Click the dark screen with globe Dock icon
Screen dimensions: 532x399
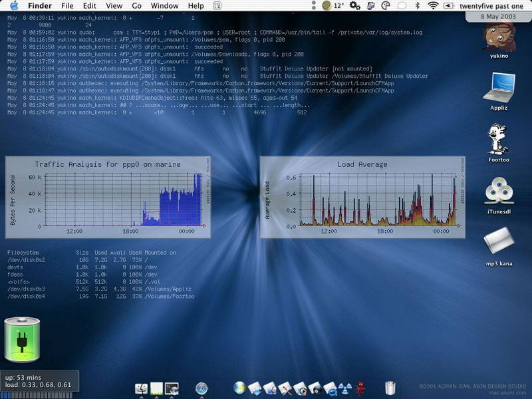[x=172, y=389]
